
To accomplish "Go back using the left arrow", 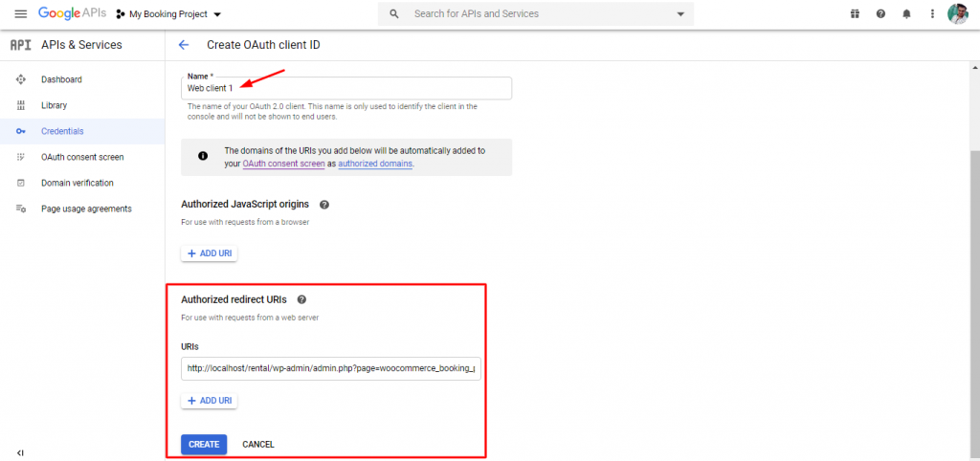I will 184,45.
